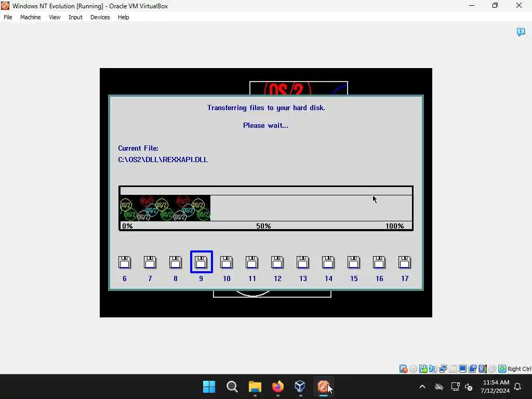Click the diskette 6 icon
The image size is (532, 399).
tap(125, 262)
